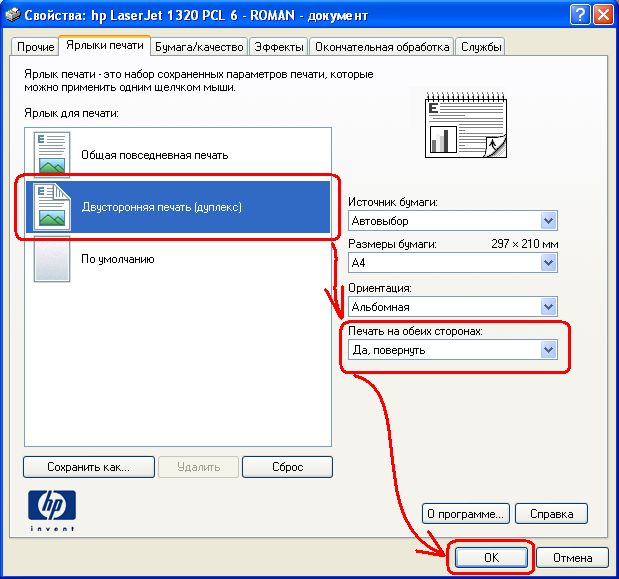Switch to the Прочие tab
Screen dimensions: 619x579
tap(35, 47)
